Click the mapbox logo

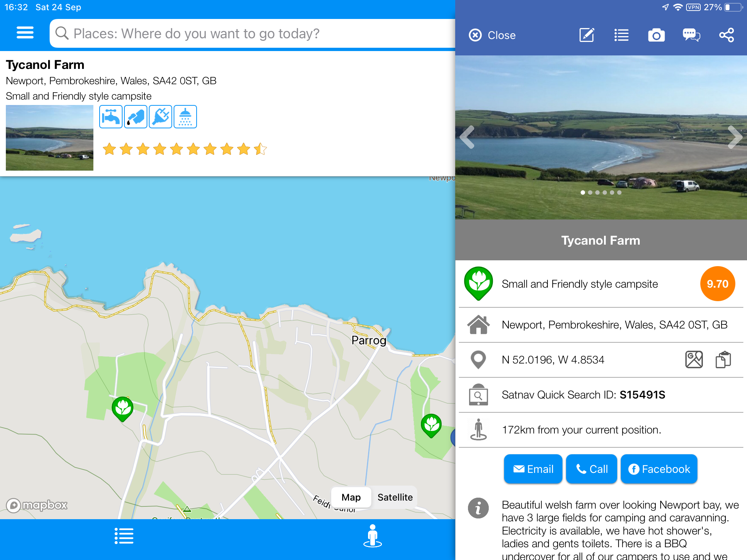(x=37, y=505)
